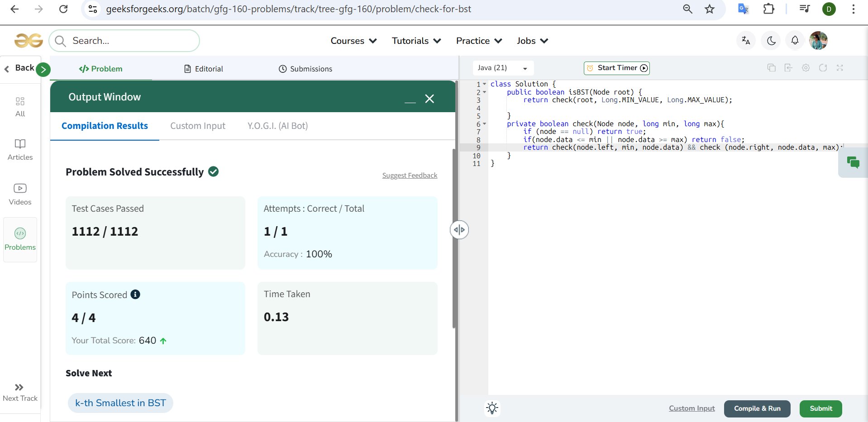Open k-th Smallest in BST problem
The image size is (868, 422).
coord(120,403)
